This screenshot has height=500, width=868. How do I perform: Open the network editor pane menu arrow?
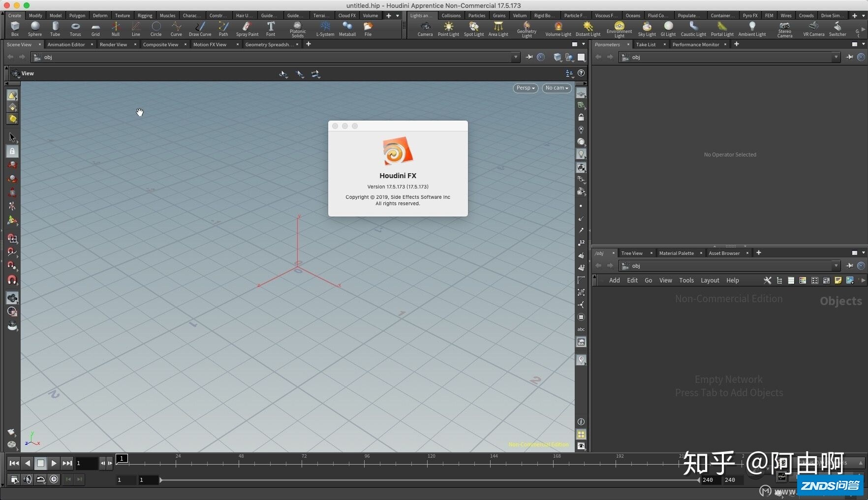864,253
